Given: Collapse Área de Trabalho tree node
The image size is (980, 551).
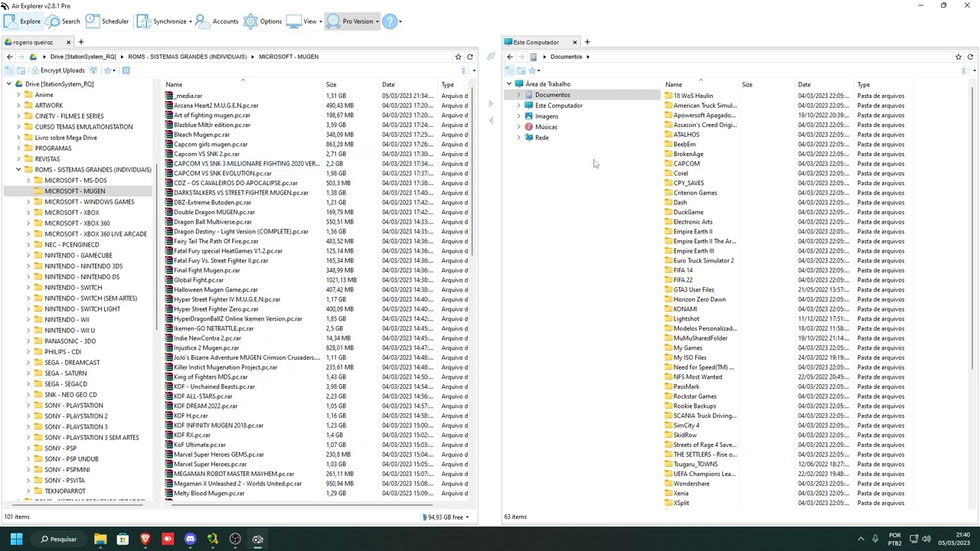Looking at the screenshot, I should tap(509, 84).
